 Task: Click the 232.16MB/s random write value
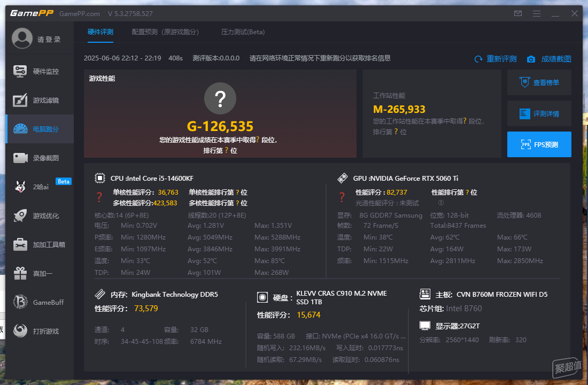tap(307, 348)
